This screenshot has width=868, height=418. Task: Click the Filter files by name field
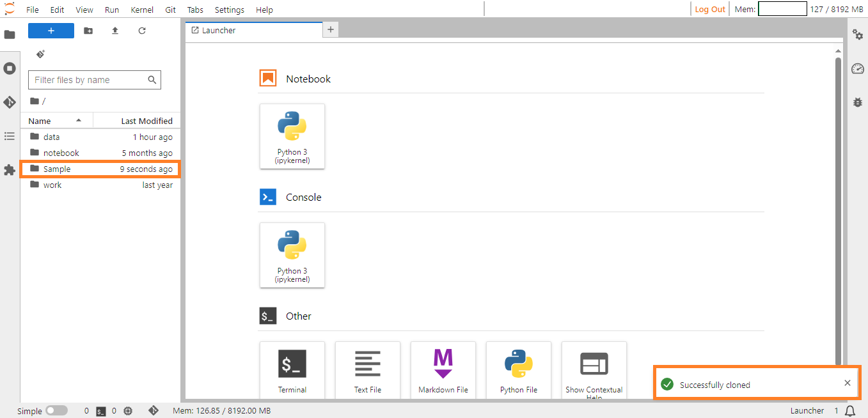95,80
